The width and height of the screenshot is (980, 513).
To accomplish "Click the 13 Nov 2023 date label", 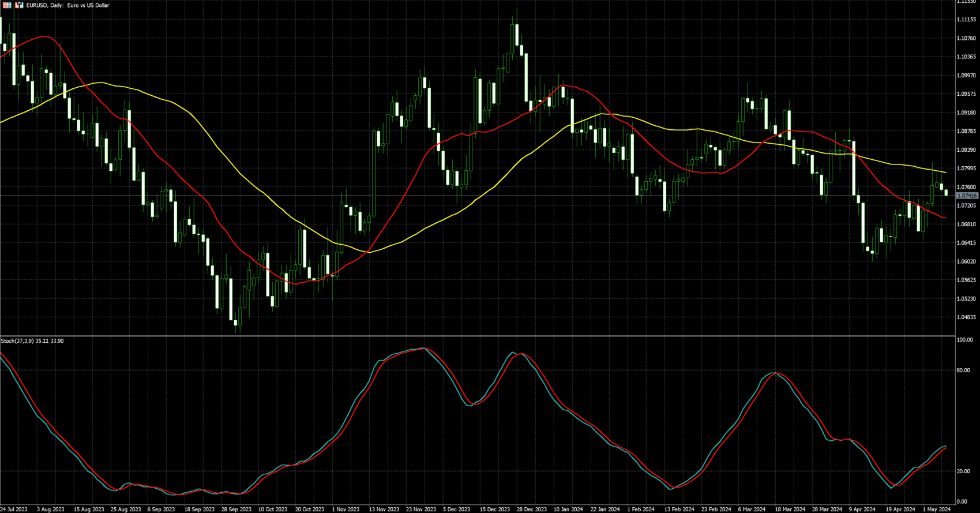I will click(384, 509).
